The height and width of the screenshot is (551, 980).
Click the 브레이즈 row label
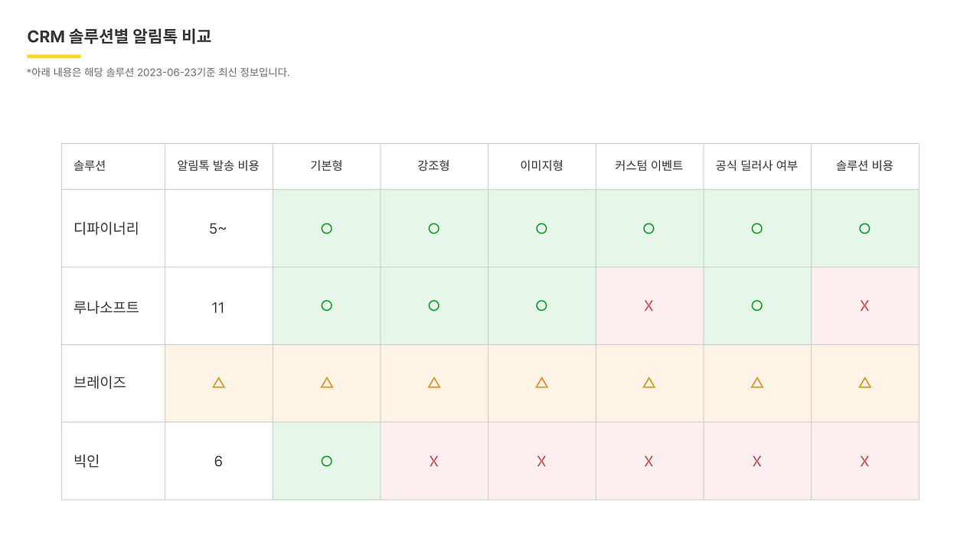pyautogui.click(x=100, y=383)
